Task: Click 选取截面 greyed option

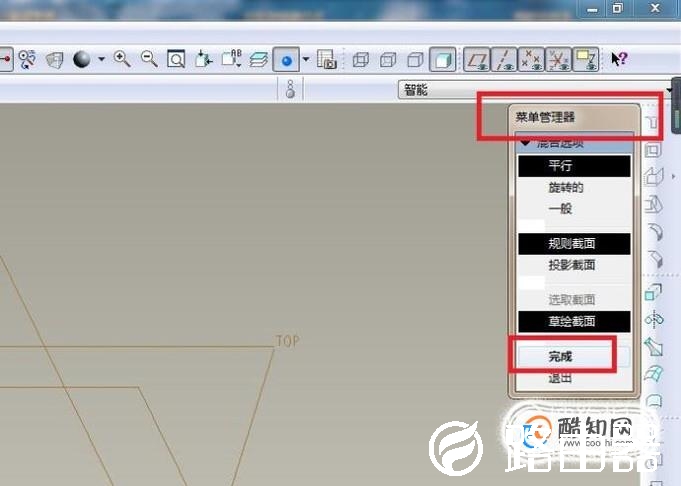Action: pyautogui.click(x=574, y=300)
